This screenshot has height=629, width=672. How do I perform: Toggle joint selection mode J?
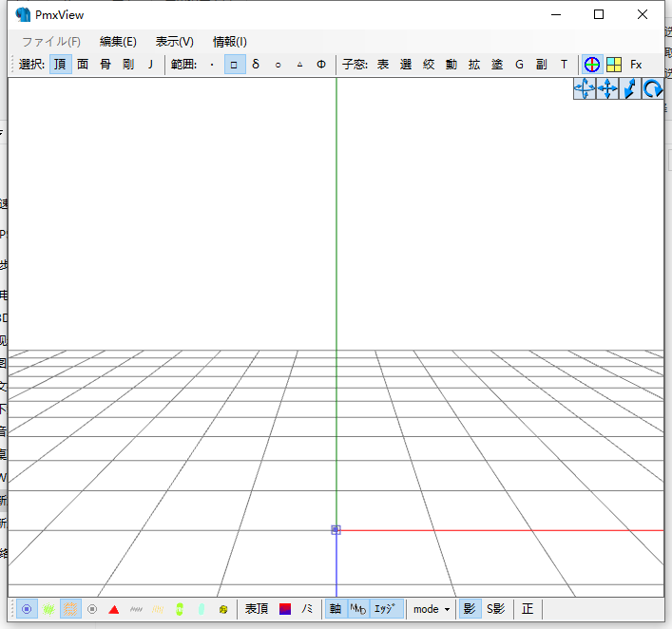point(150,65)
